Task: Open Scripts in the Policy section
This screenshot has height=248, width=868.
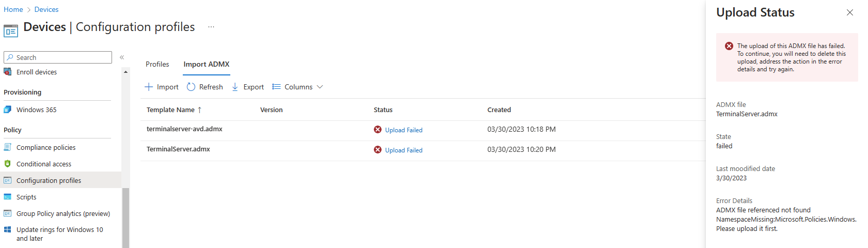Action: point(26,197)
